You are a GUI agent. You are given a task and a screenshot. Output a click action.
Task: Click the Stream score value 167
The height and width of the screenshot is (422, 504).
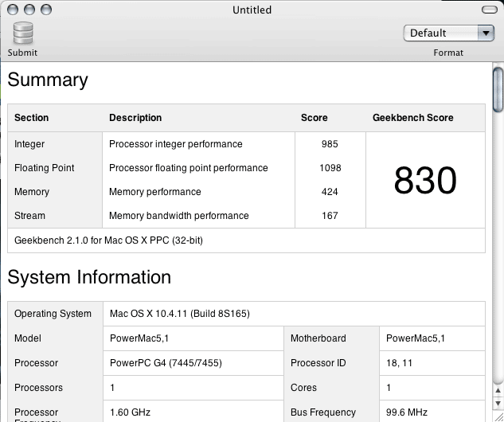(x=330, y=216)
